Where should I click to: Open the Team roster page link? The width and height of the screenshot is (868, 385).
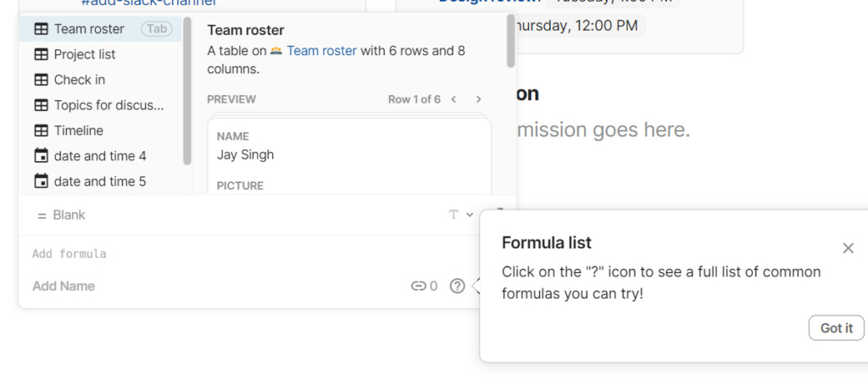point(321,51)
